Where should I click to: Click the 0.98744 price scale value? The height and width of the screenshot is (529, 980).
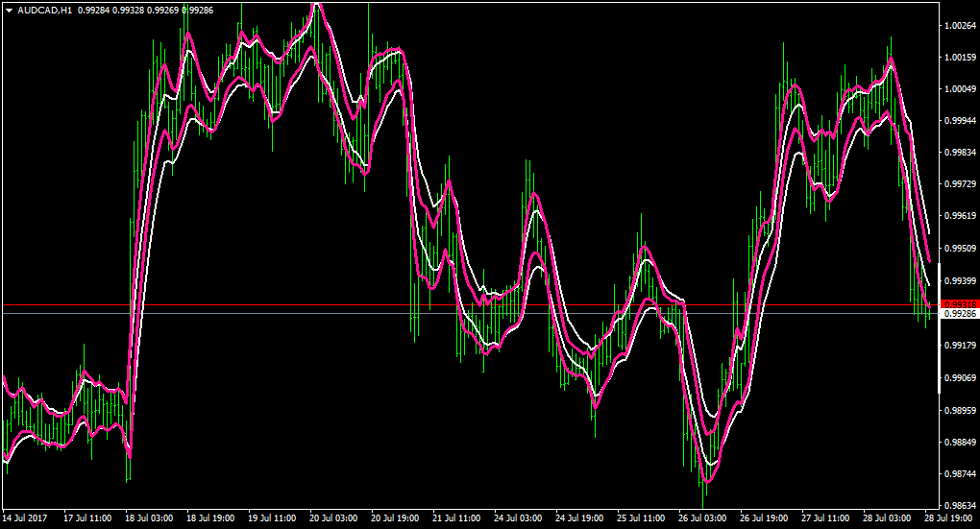click(961, 474)
